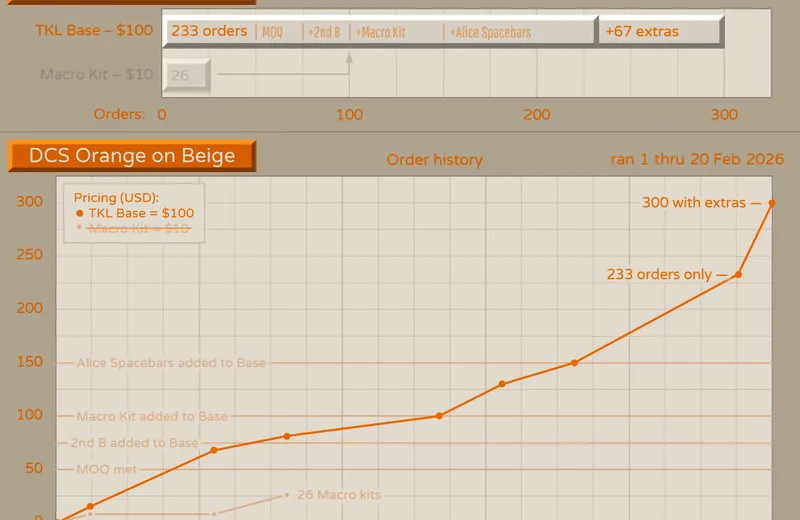
Task: Toggle struck-through Macro Kit = $10 legend entry
Action: click(135, 228)
